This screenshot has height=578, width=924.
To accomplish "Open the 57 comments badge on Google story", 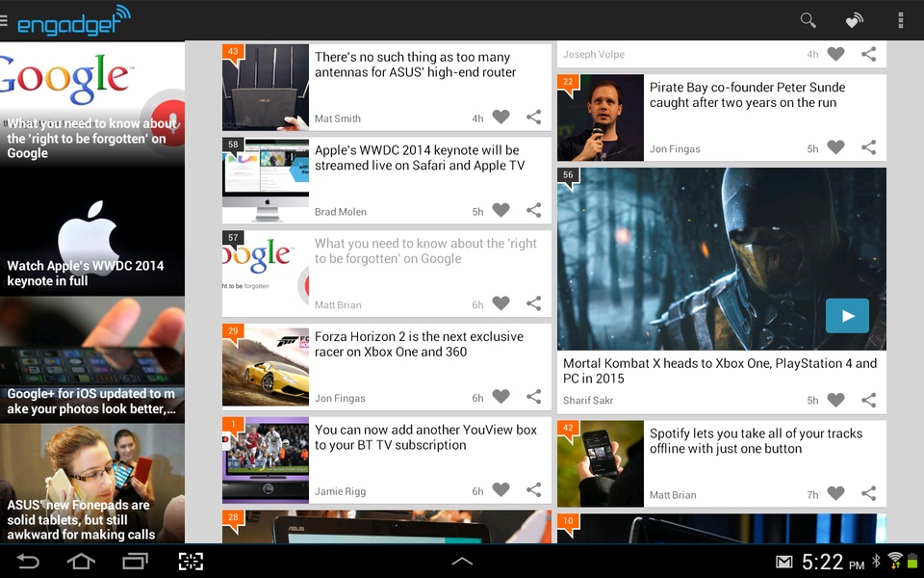I will [x=233, y=240].
